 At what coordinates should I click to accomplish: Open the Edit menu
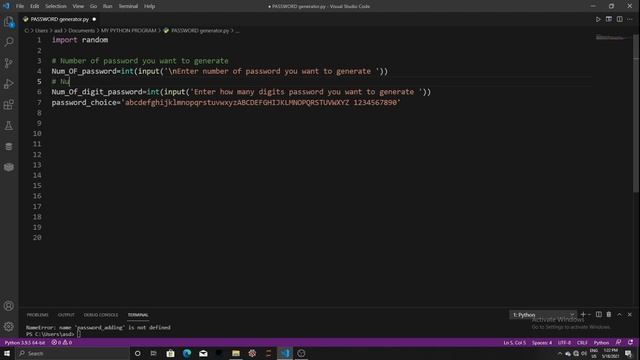(35, 6)
